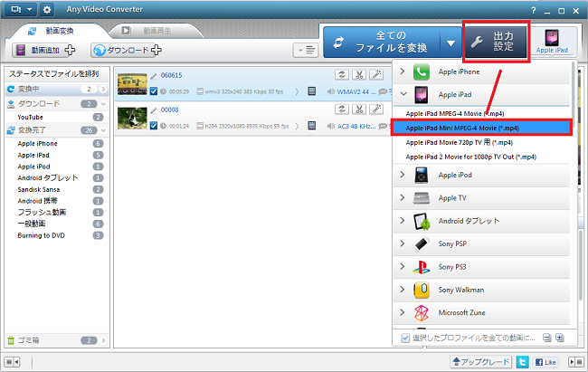
Task: Click the Twitter icon
Action: coord(522,362)
